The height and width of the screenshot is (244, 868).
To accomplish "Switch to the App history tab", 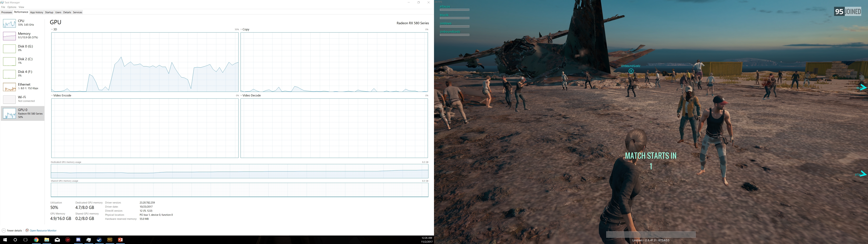I will tap(36, 13).
